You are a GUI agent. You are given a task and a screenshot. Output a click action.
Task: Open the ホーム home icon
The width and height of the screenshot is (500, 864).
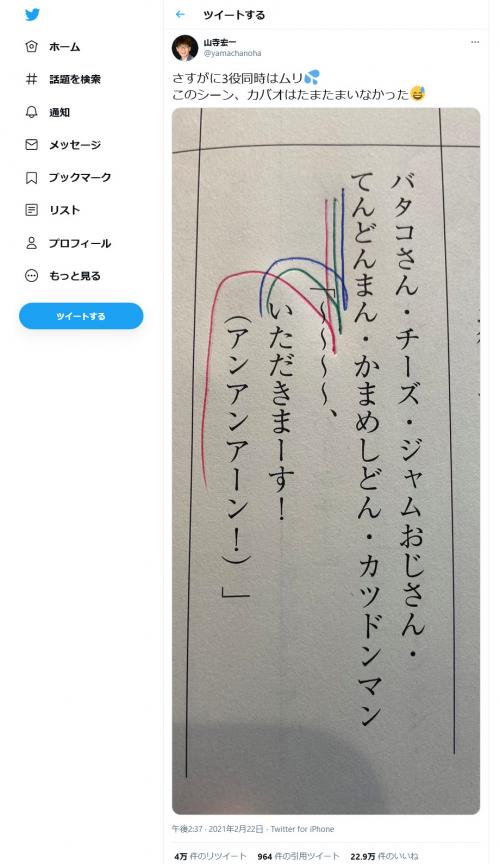tap(32, 47)
